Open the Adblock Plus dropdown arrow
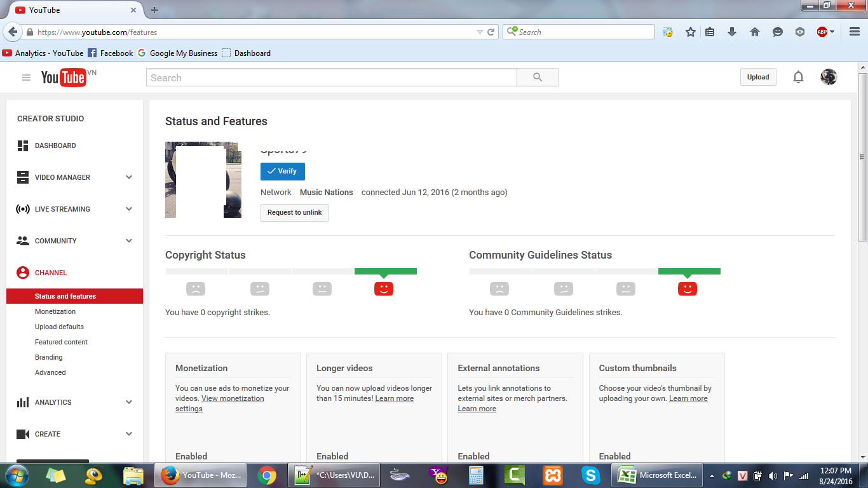 pyautogui.click(x=832, y=32)
